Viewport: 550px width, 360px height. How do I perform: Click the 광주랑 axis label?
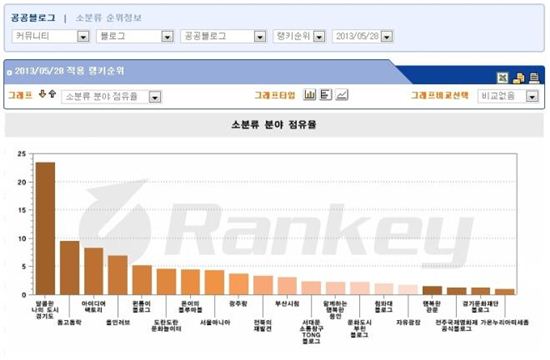click(x=239, y=304)
